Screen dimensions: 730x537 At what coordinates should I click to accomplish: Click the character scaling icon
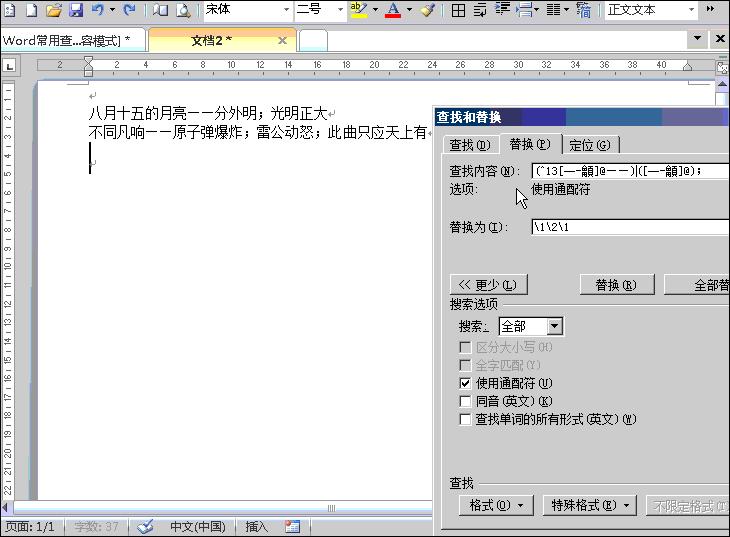583,10
